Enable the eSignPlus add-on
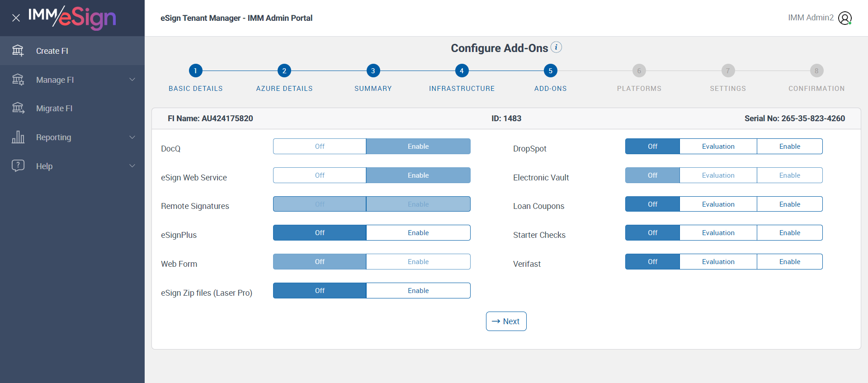The image size is (868, 383). [x=418, y=233]
